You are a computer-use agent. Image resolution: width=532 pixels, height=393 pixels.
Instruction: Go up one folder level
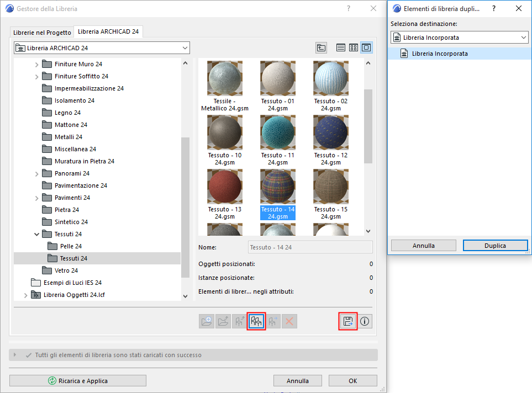click(x=321, y=48)
